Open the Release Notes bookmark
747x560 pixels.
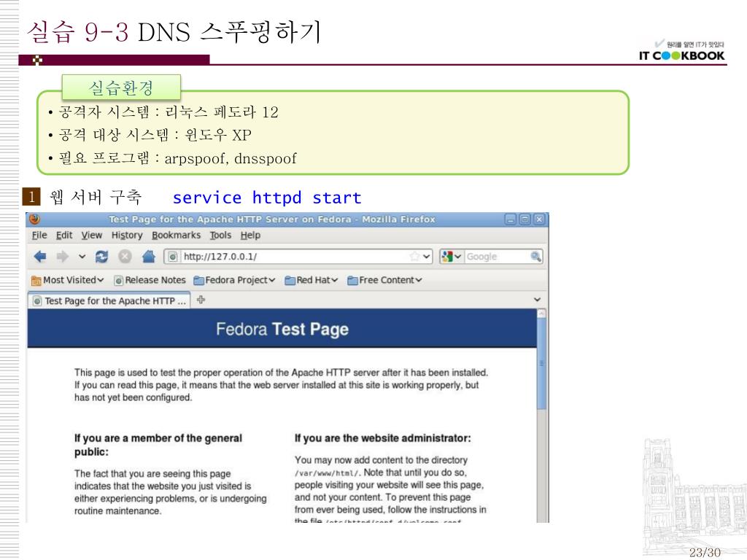point(150,280)
